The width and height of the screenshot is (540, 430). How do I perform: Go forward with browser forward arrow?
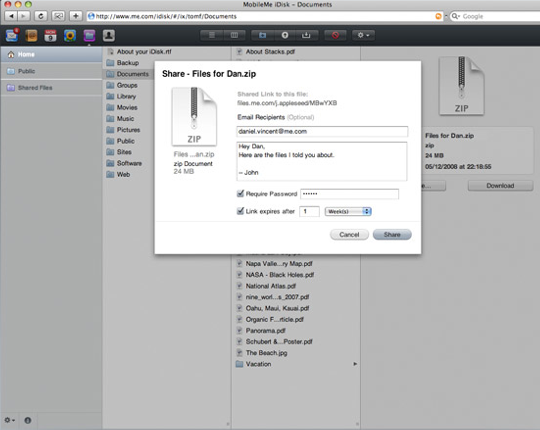(23, 16)
